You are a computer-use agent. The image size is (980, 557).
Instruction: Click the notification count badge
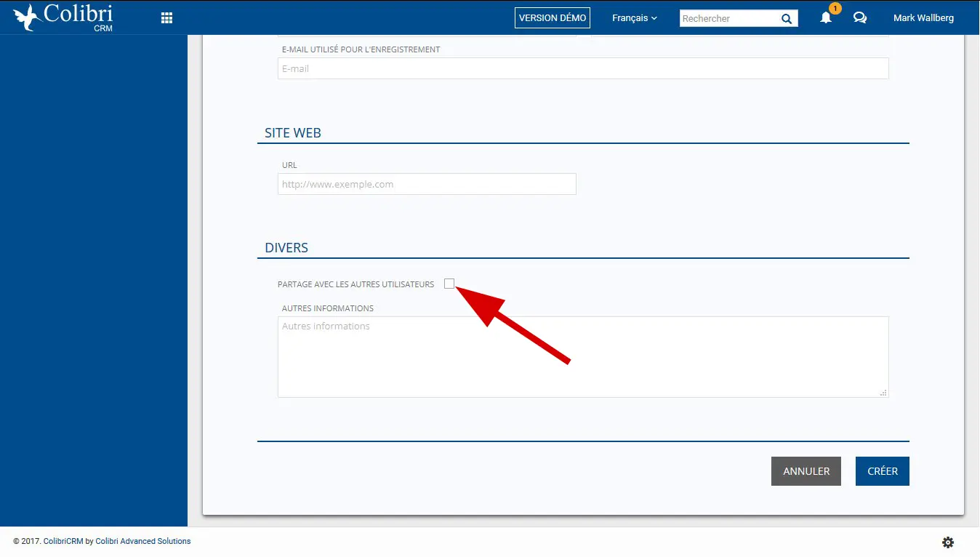835,9
